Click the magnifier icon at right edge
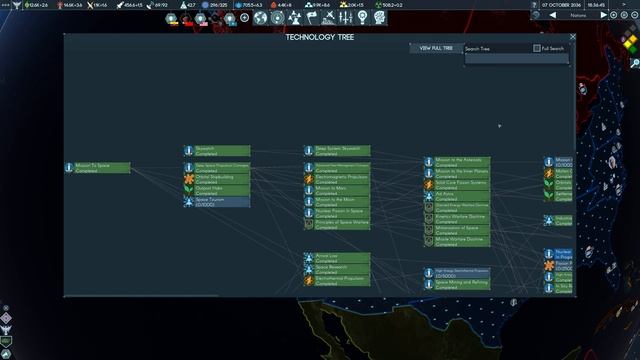Screen dimensions: 640x360 635,63
